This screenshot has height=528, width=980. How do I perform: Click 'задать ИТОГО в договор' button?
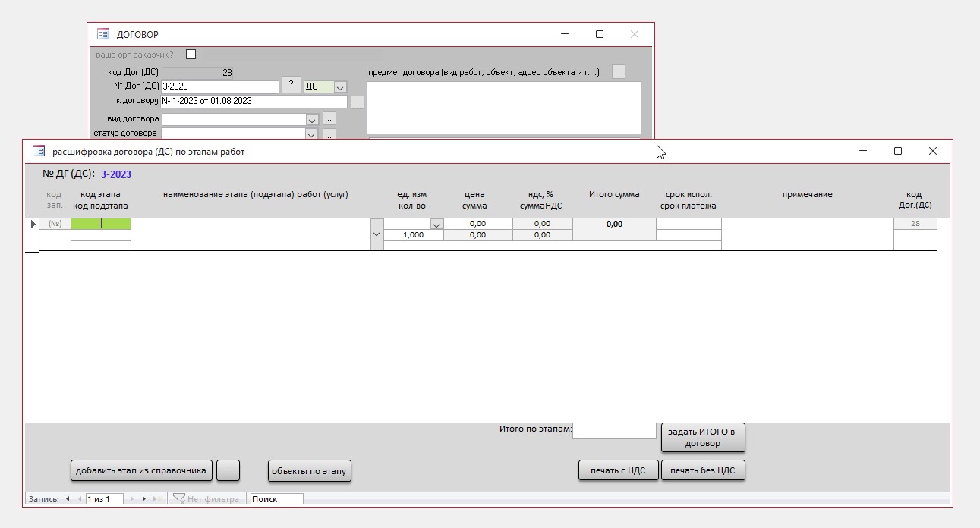[702, 438]
